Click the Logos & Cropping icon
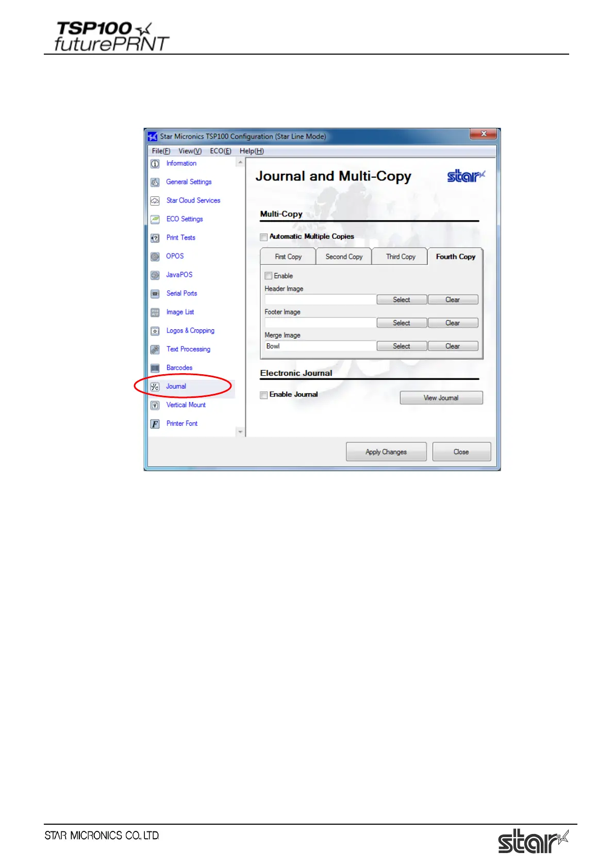The image size is (614, 868). 155,331
